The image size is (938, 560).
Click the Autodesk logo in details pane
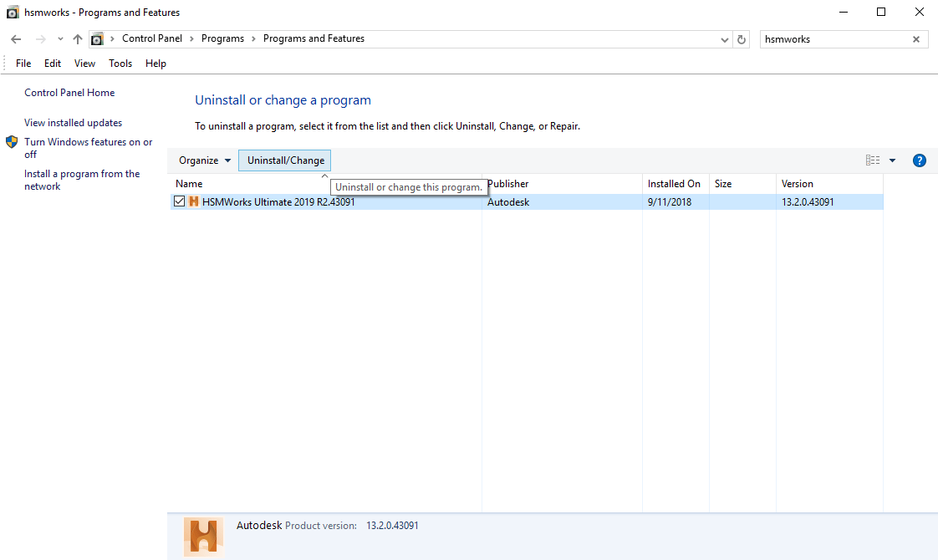point(203,537)
